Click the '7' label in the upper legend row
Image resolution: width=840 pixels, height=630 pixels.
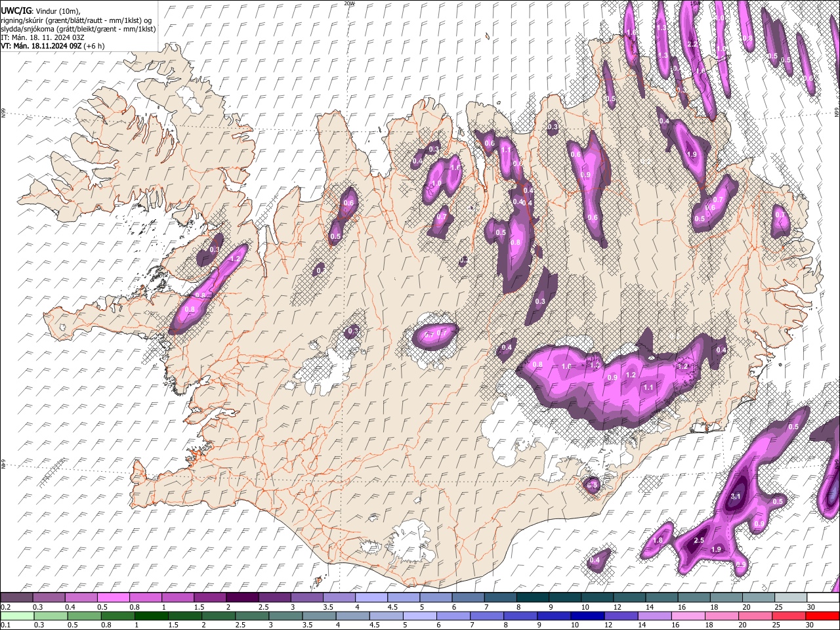(486, 607)
